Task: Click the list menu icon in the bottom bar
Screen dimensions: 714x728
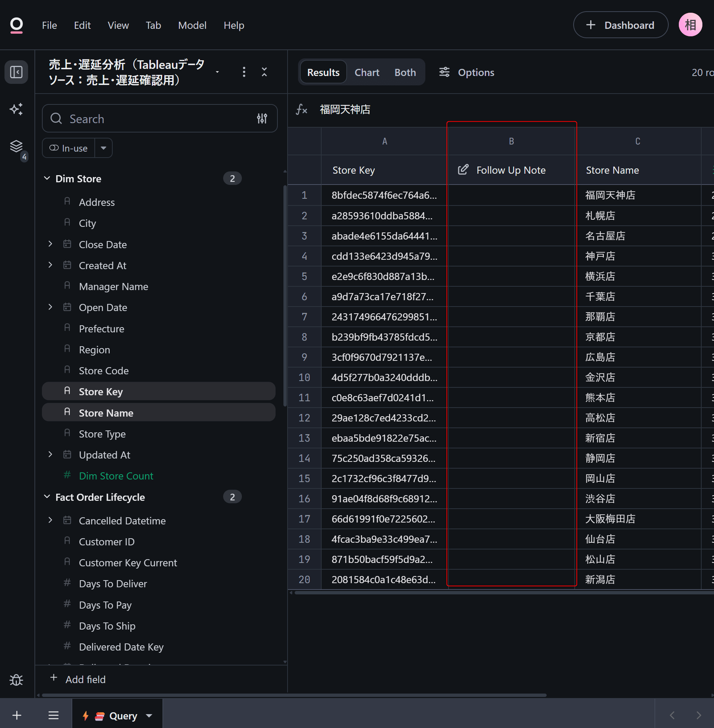Action: tap(54, 716)
